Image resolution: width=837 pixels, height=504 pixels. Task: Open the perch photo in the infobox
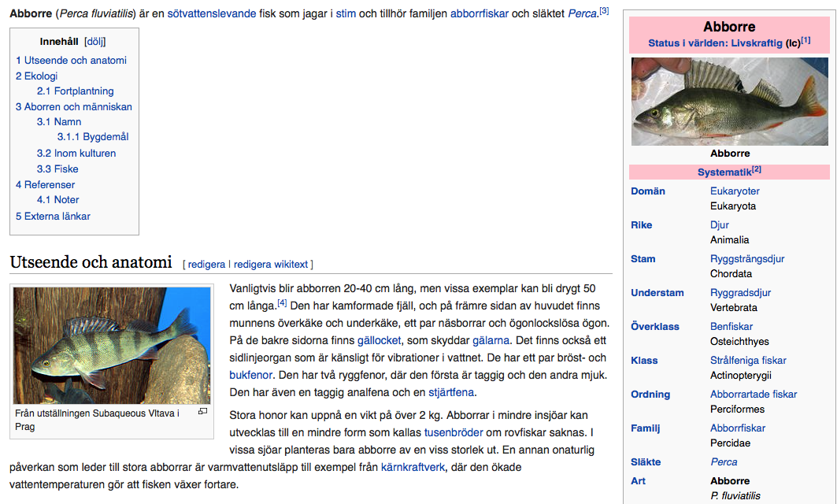pyautogui.click(x=730, y=102)
